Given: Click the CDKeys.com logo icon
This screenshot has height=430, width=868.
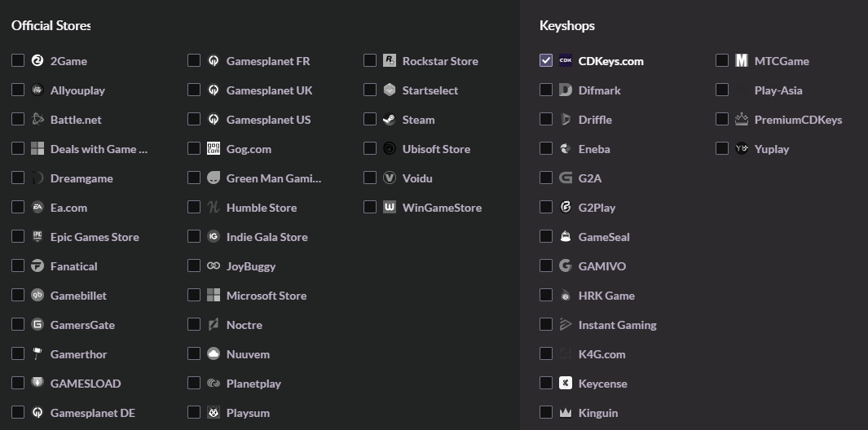Looking at the screenshot, I should tap(565, 60).
